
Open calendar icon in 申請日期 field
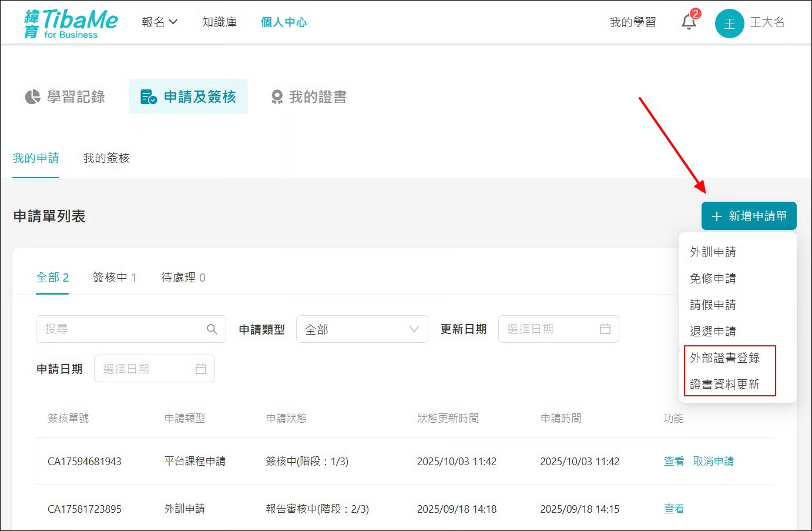(x=201, y=369)
